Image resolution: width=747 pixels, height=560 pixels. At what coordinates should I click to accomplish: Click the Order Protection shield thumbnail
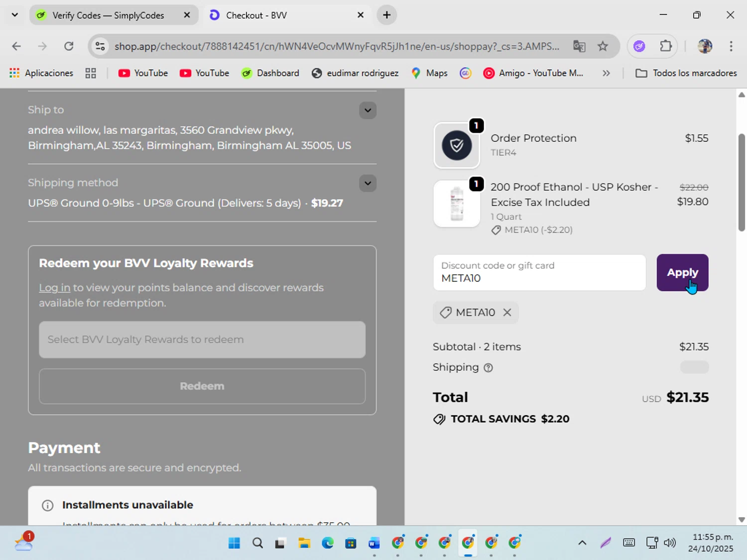coord(457,145)
